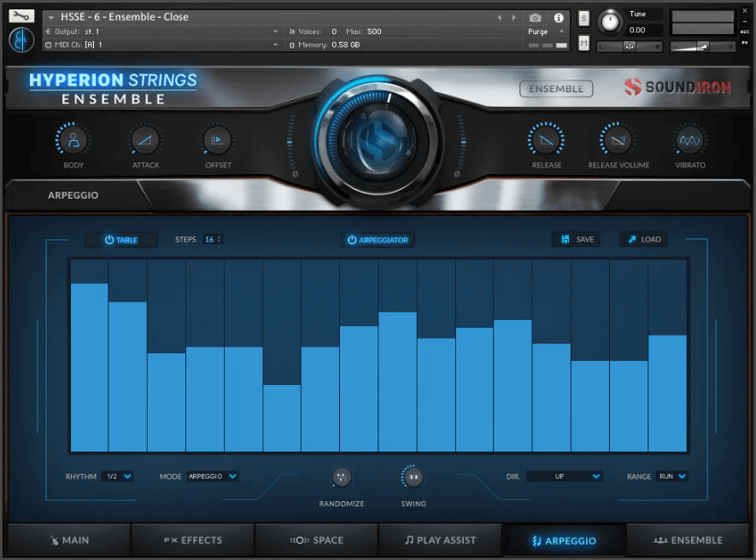Open the Rhythm 1/2 dropdown
756x560 pixels.
click(119, 476)
